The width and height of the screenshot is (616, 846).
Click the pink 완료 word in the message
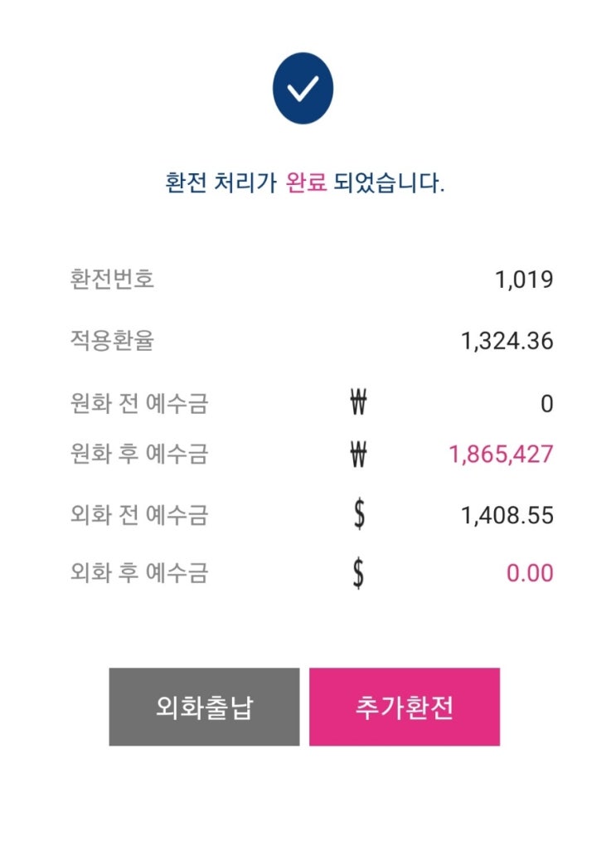point(305,183)
